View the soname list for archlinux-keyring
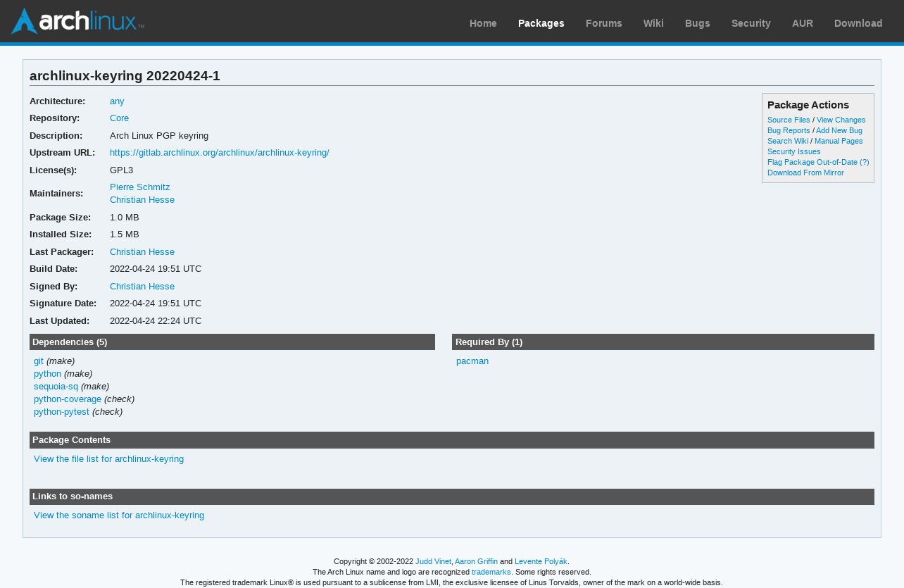This screenshot has height=588, width=904. 119,515
